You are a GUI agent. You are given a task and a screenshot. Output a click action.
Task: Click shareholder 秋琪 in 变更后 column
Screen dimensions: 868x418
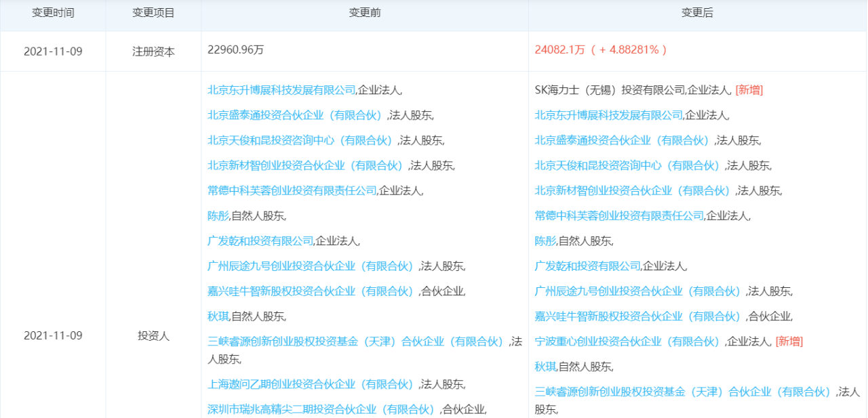click(545, 367)
